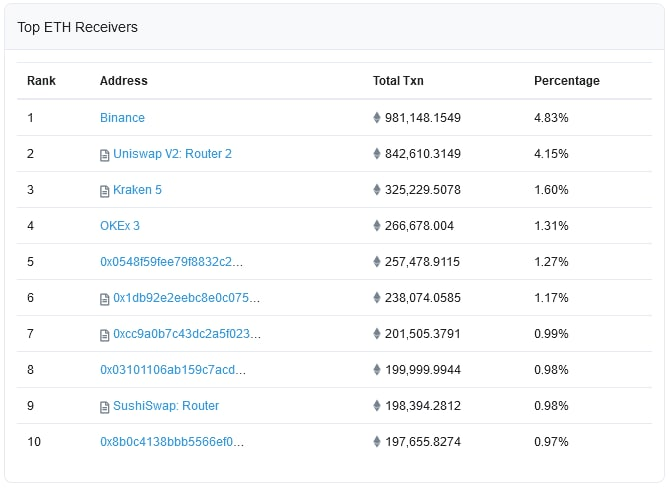Click Ether icon next to 257,478.9115

pos(376,261)
